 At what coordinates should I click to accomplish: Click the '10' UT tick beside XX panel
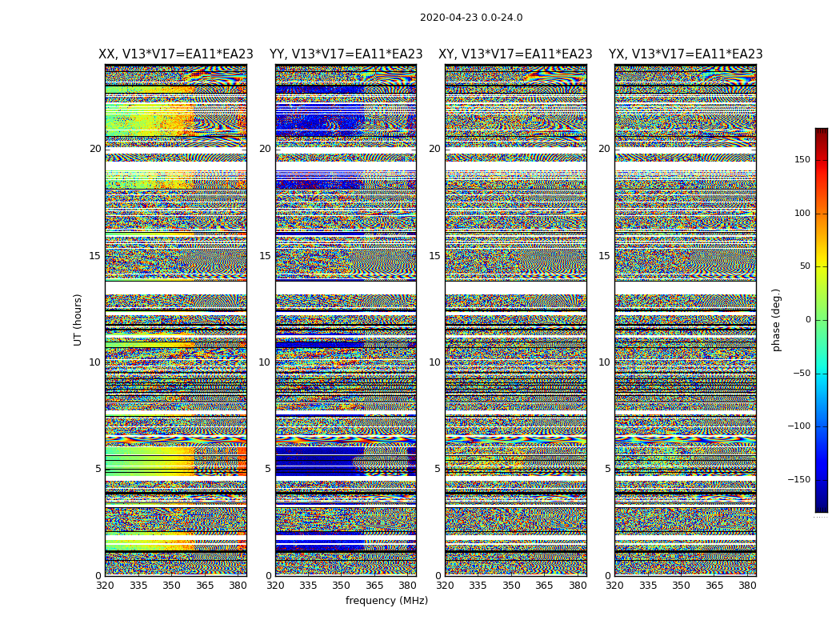(95, 362)
